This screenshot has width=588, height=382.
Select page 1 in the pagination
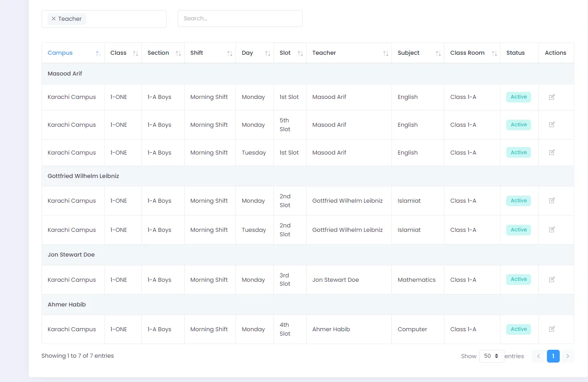[553, 356]
